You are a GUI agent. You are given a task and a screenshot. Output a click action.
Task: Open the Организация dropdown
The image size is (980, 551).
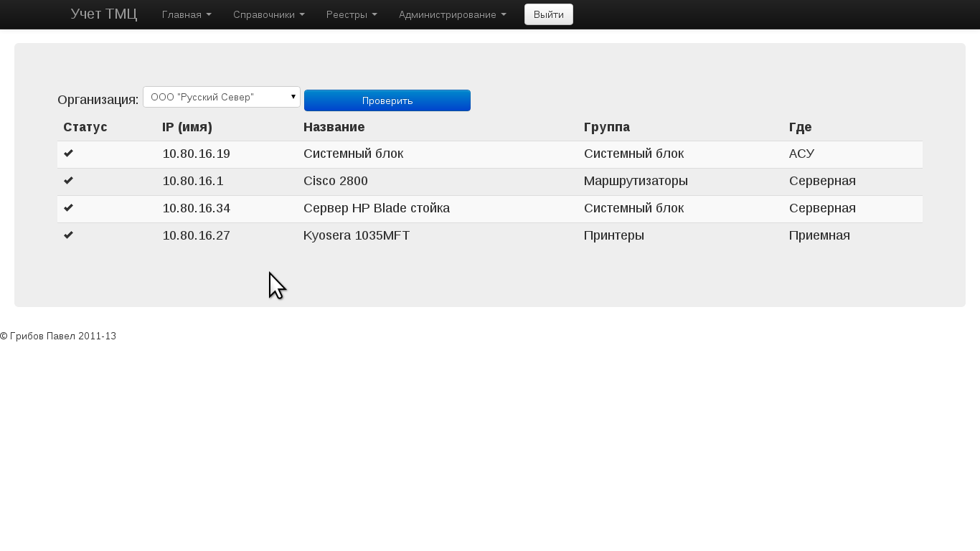point(221,97)
